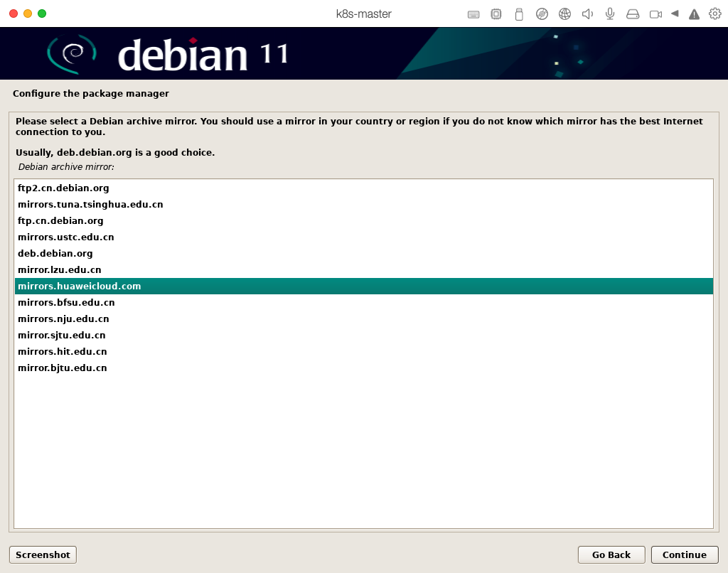The image size is (728, 573).
Task: Click the k8s-master window title
Action: pyautogui.click(x=363, y=14)
